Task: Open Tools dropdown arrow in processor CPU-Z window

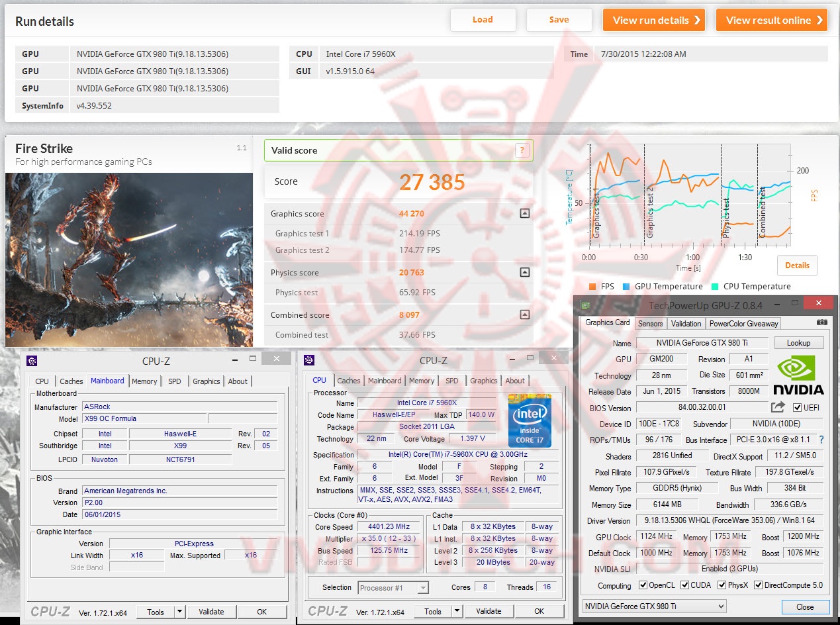Action: (x=457, y=611)
